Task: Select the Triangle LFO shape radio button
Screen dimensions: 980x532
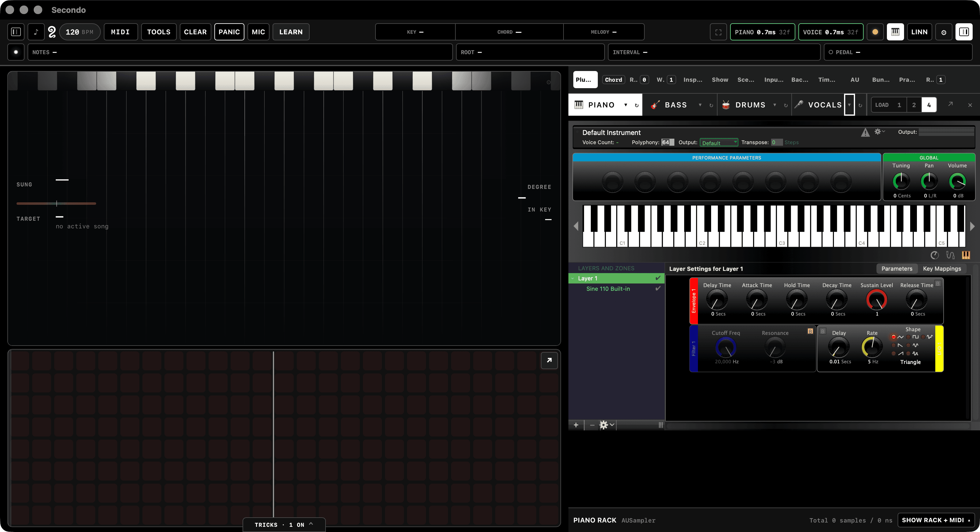Action: 893,337
